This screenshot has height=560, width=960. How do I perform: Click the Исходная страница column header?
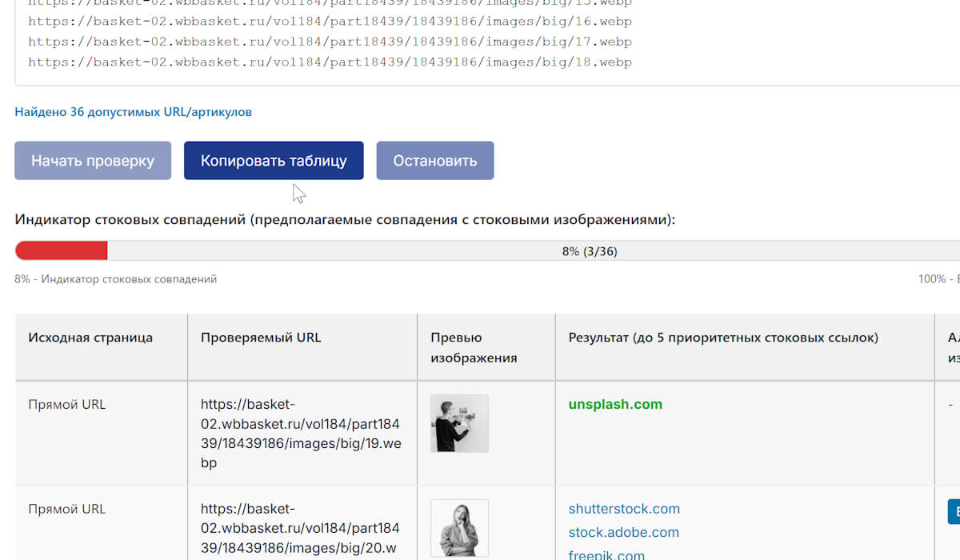click(90, 338)
